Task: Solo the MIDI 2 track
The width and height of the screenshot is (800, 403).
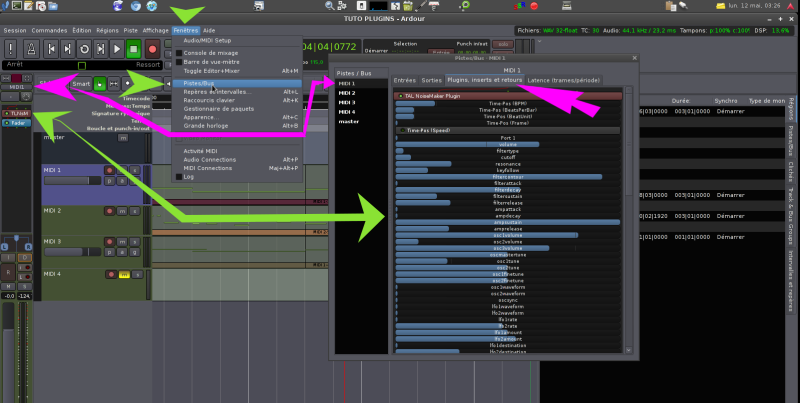Action: 134,211
